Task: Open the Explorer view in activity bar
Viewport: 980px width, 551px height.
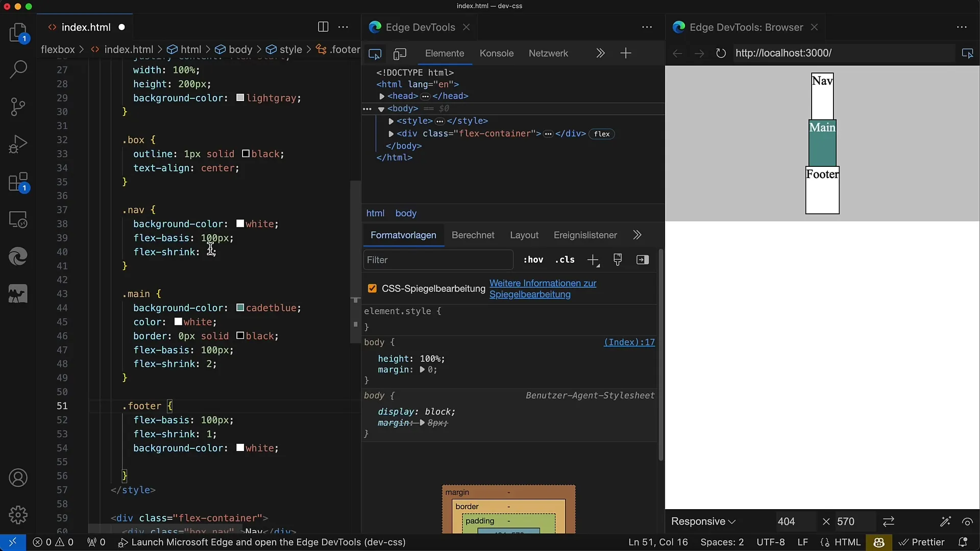Action: pyautogui.click(x=18, y=33)
